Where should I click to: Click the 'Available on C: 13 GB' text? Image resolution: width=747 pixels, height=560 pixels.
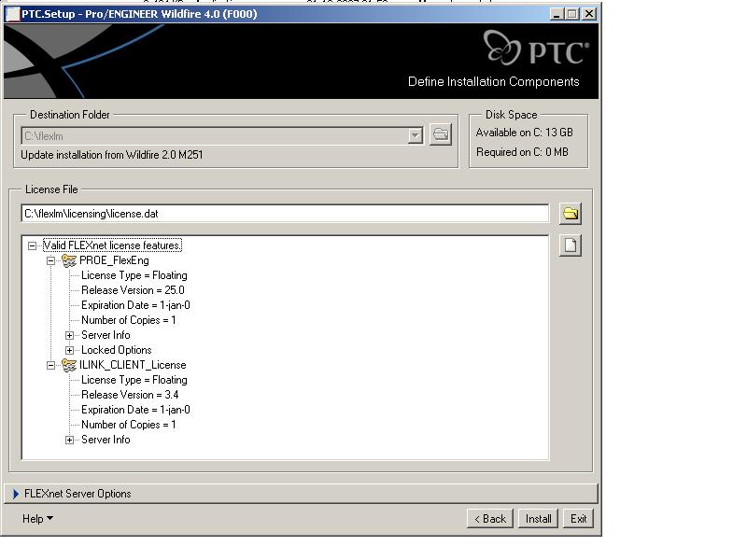[524, 133]
